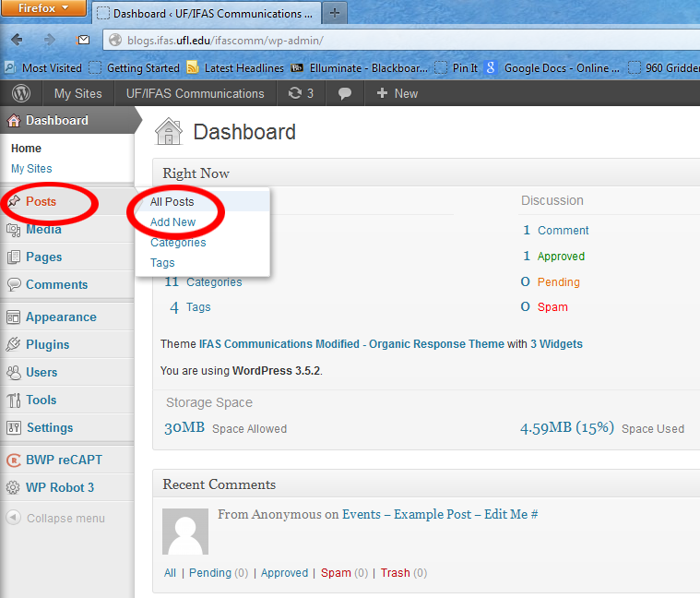Open the 3 Widgets link
Viewport: 700px width, 598px height.
556,344
